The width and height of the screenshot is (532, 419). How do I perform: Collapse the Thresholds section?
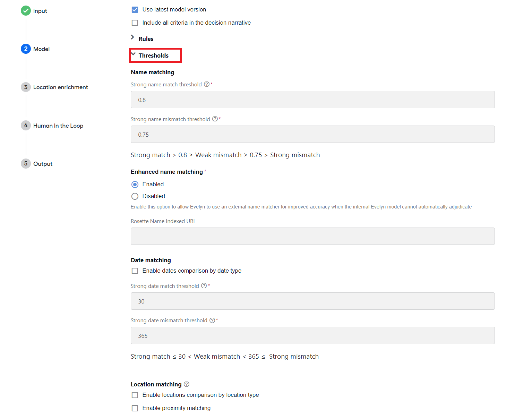point(150,55)
